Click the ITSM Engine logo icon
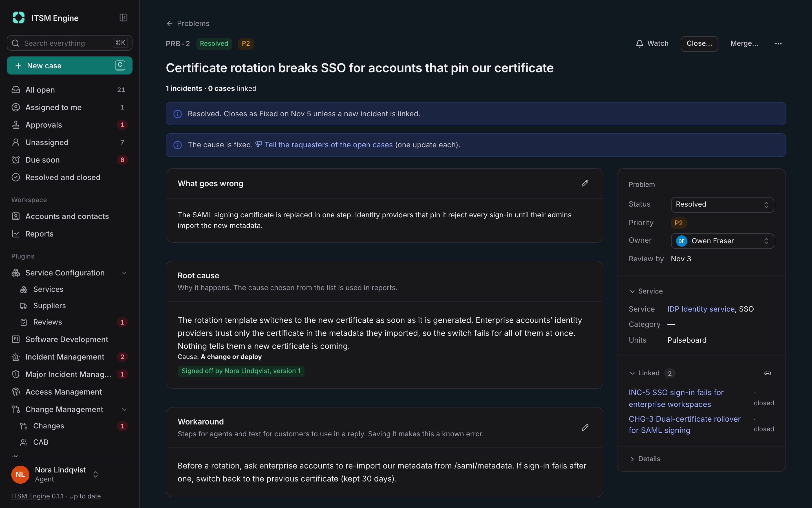 [18, 17]
